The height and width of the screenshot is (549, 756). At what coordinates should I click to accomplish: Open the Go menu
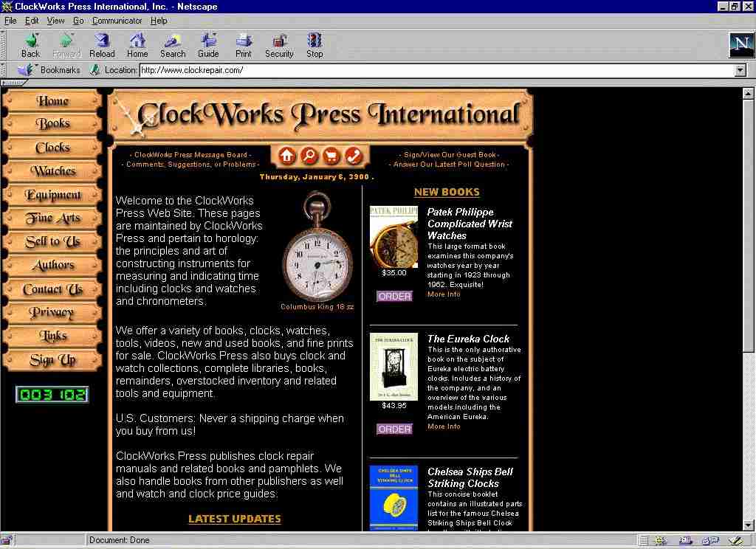coord(78,21)
